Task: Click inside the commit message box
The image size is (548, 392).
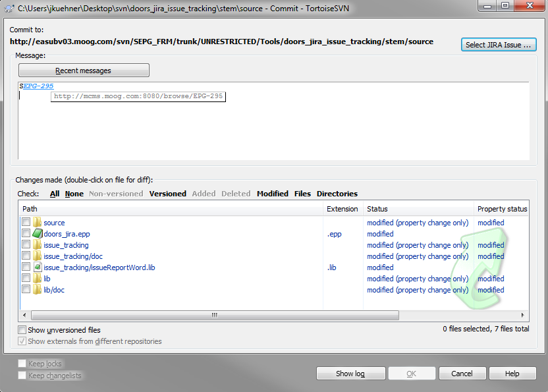Action: click(x=273, y=121)
